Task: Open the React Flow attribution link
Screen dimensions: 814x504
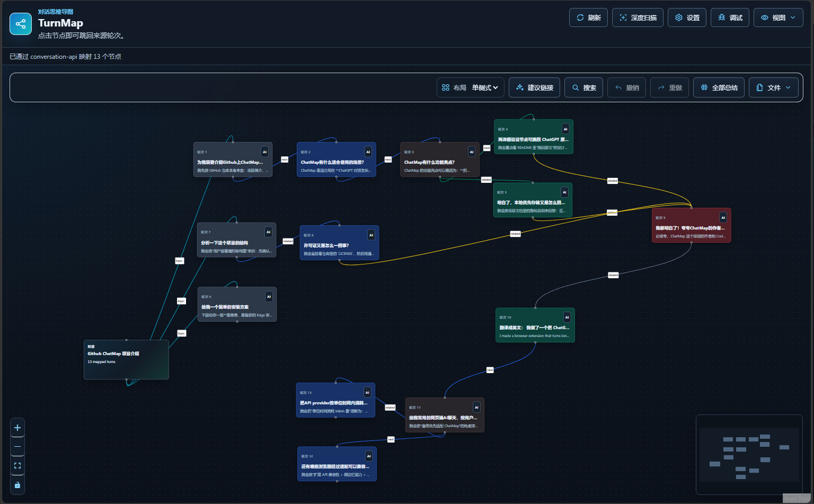Action: (797, 499)
